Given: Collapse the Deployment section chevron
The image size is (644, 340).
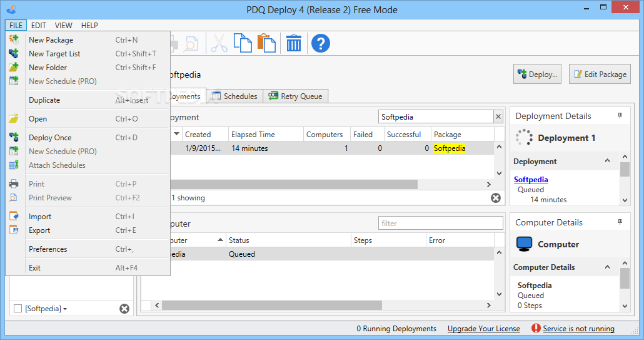Looking at the screenshot, I should coord(608,161).
